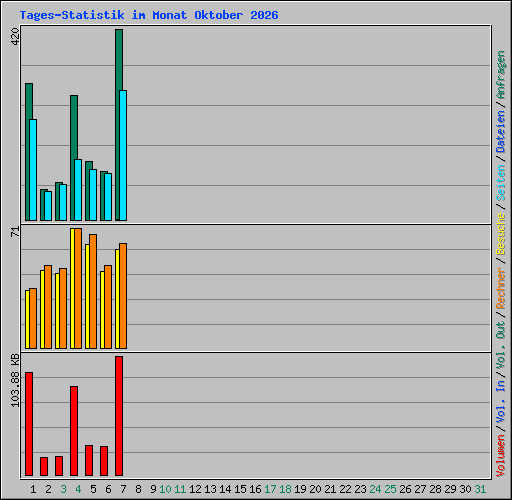Viewport: 512px width, 500px height.
Task: Click day 28 on the x-axis
Action: 435,489
